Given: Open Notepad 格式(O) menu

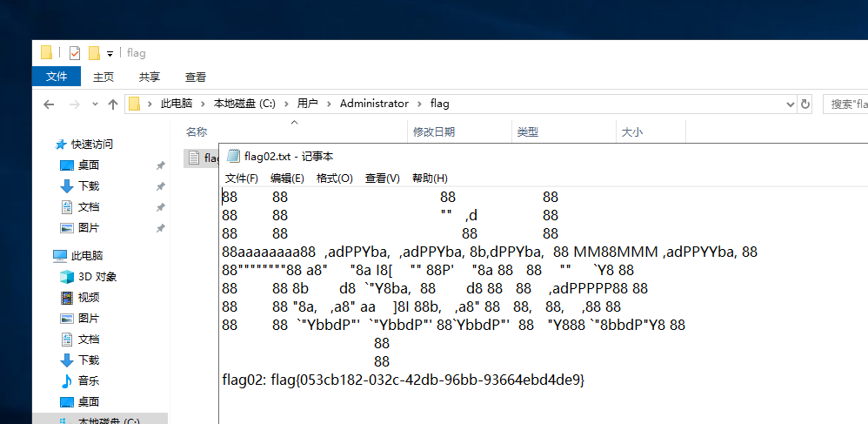Looking at the screenshot, I should point(334,178).
